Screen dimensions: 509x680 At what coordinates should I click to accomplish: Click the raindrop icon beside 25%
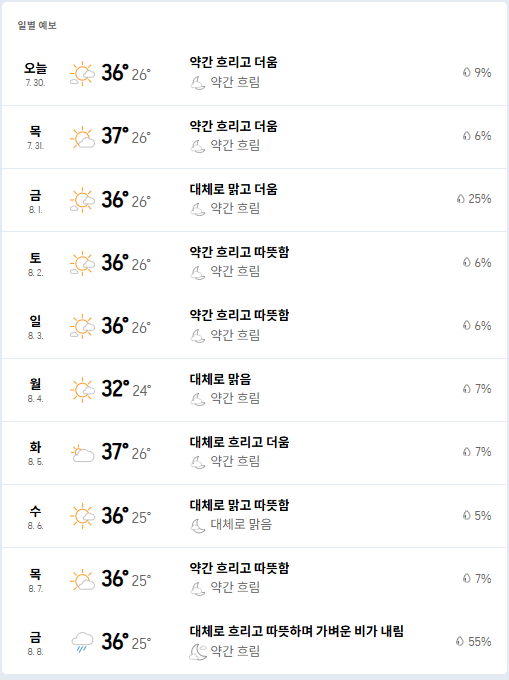point(460,199)
